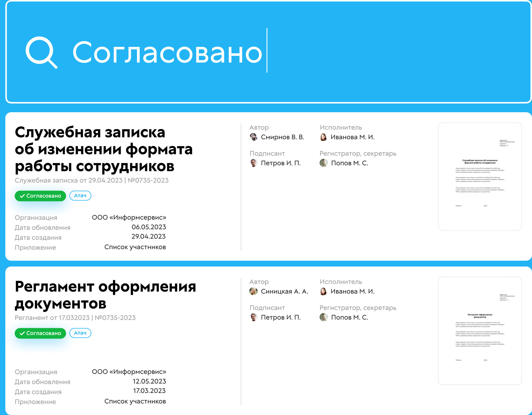Click Атач tag on служебная записка card
Screen dimensions: 532x415
[x=80, y=196]
